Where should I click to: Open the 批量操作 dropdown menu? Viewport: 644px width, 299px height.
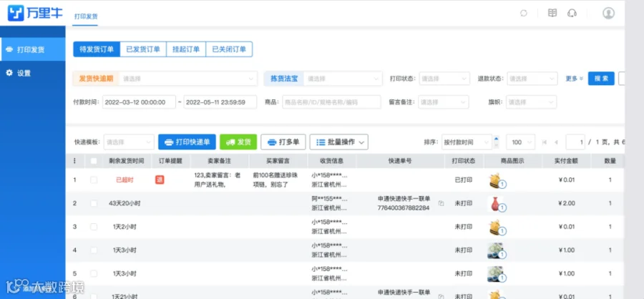[x=339, y=142]
